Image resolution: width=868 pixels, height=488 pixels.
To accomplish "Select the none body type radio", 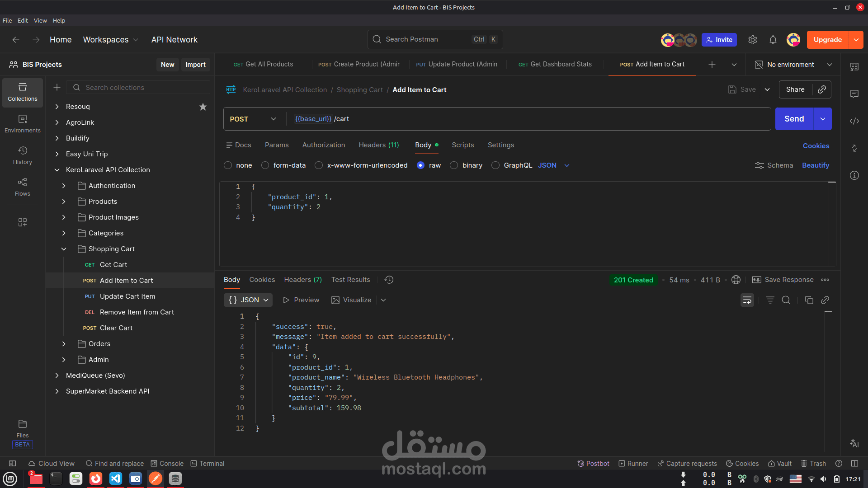I will click(x=228, y=165).
